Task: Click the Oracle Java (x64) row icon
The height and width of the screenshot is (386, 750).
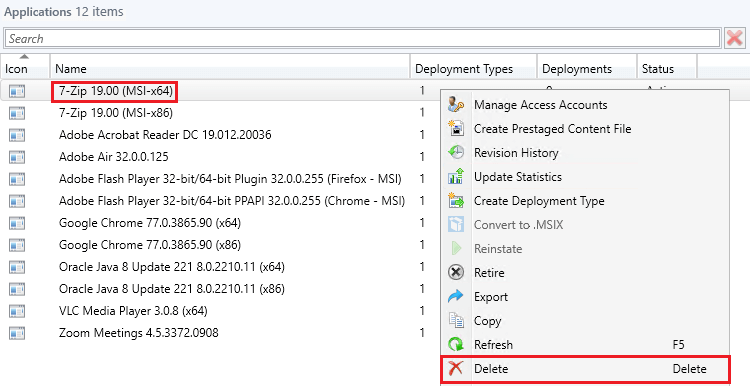Action: (17, 267)
